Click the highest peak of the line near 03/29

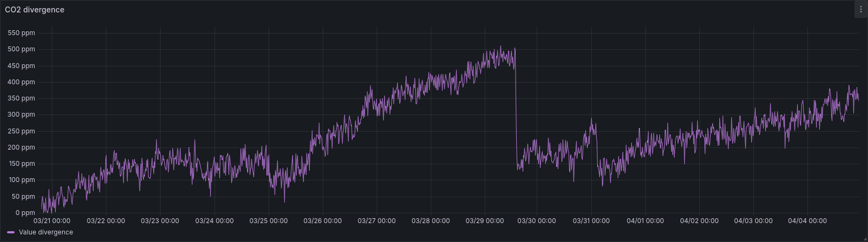[500, 46]
